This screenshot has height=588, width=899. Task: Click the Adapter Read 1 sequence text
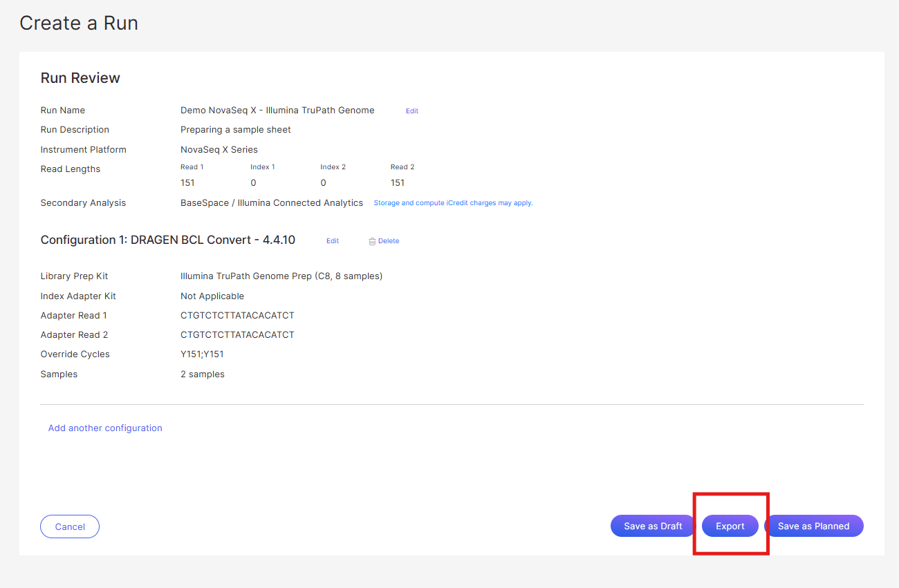click(x=237, y=315)
